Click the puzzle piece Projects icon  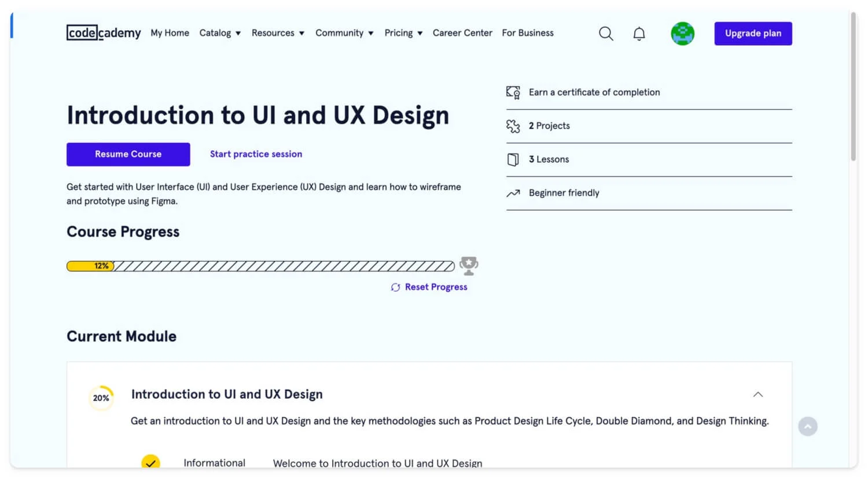pos(513,126)
